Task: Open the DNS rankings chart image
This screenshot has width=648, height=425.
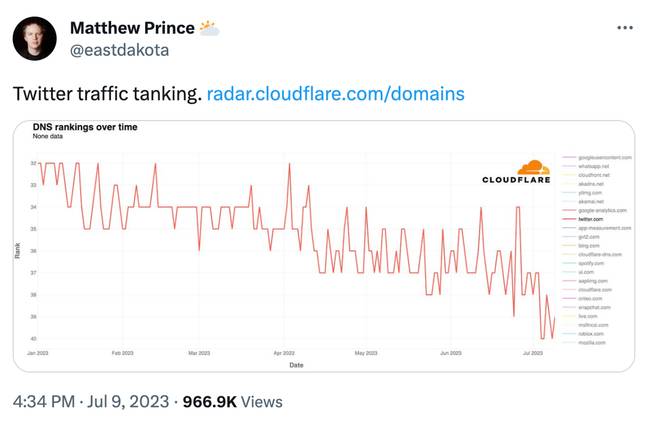Action: tap(324, 246)
